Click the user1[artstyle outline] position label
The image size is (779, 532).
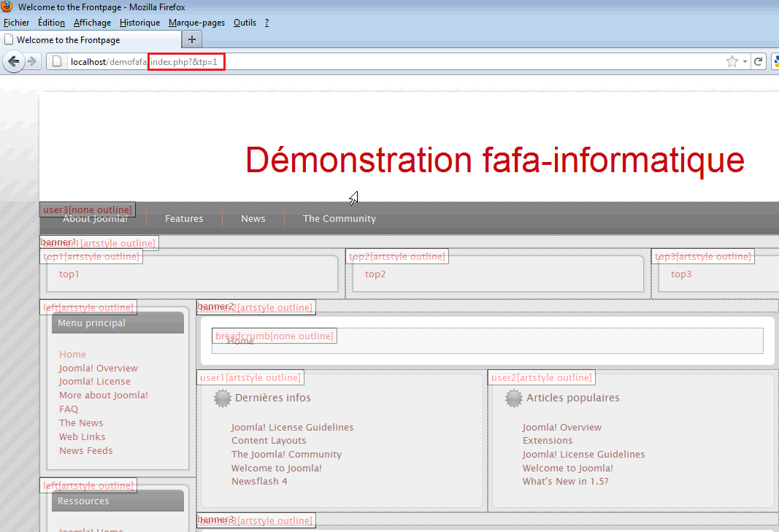point(250,377)
